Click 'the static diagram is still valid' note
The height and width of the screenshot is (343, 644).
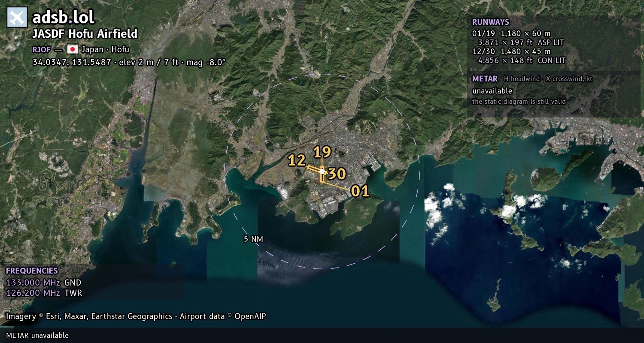click(519, 102)
